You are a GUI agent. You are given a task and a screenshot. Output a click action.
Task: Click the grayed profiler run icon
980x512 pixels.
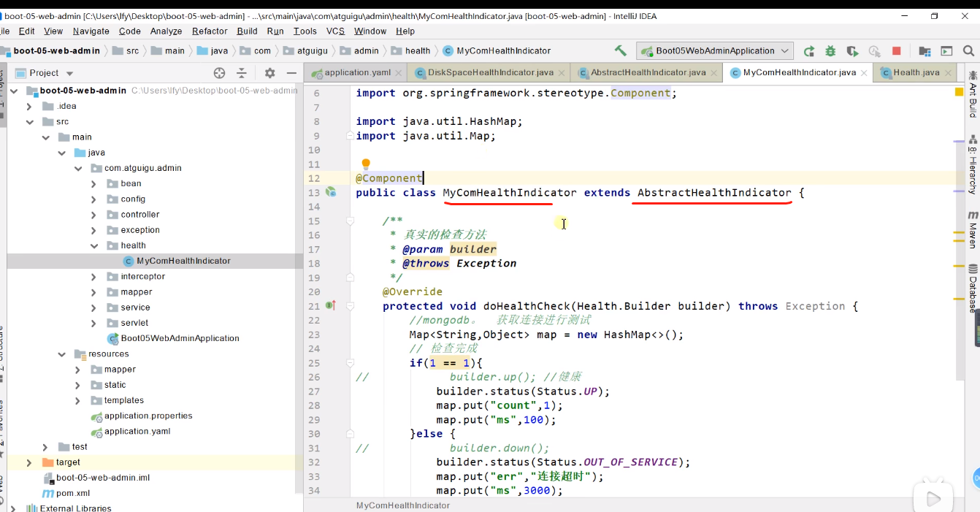874,51
